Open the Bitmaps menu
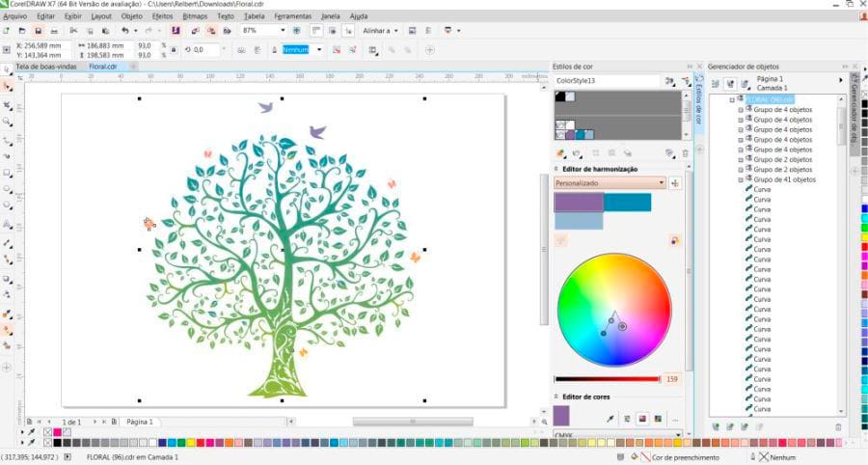This screenshot has width=868, height=465. (195, 16)
